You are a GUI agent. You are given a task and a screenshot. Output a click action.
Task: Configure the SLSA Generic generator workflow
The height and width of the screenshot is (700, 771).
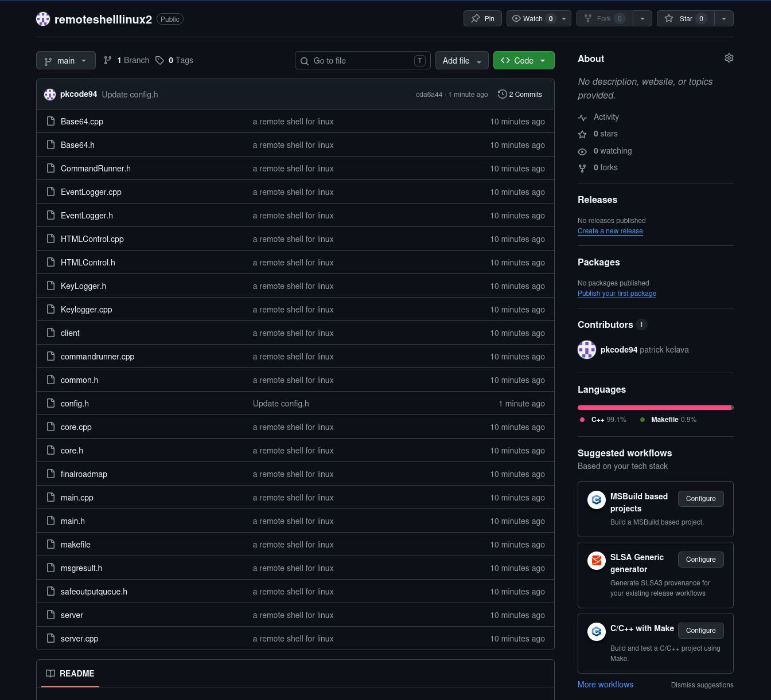tap(701, 560)
